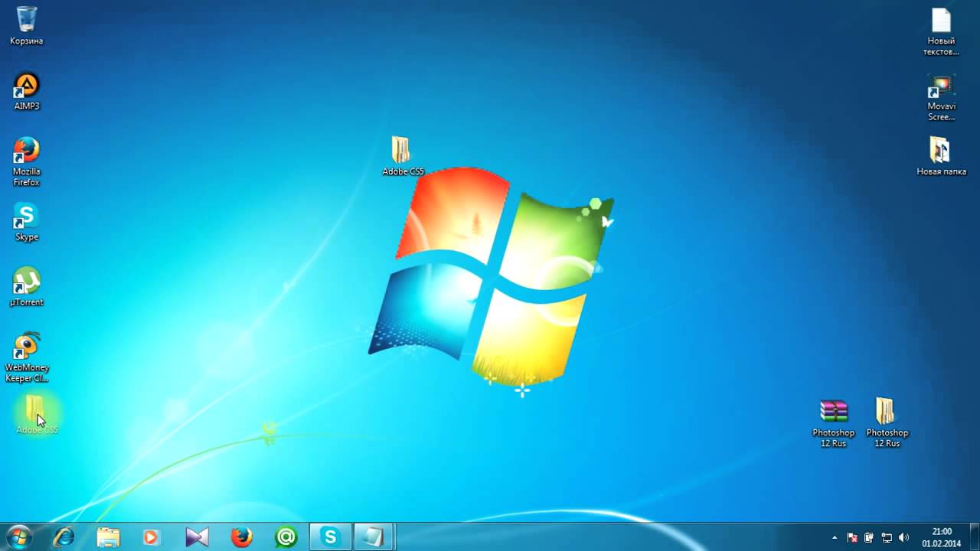Screen dimensions: 980x551
Task: Select the Photoshop 12 Rus folder icon
Action: 887,422
